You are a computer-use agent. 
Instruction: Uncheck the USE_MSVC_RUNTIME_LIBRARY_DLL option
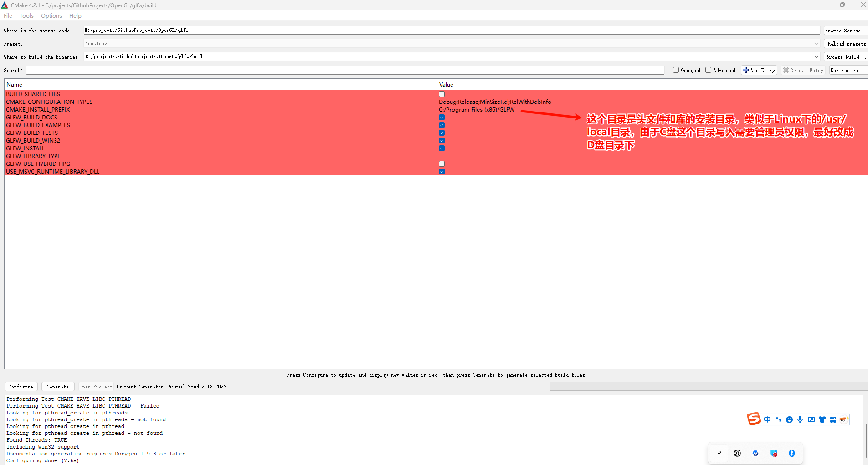tap(442, 172)
